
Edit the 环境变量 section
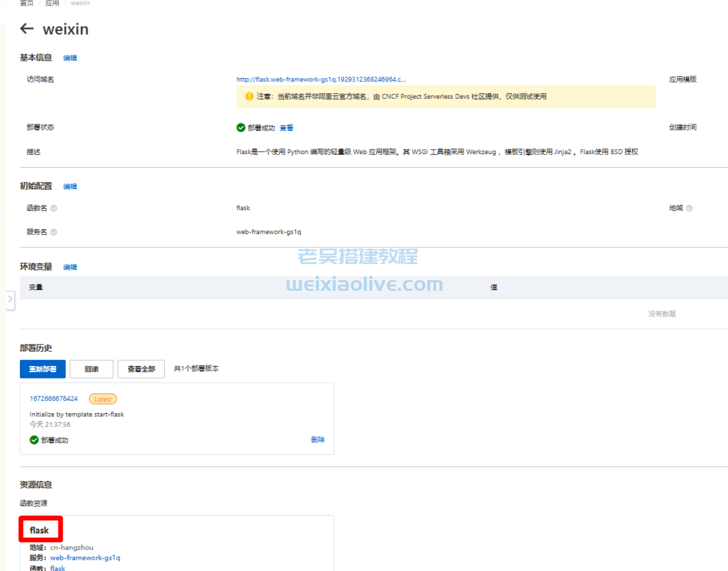point(70,267)
